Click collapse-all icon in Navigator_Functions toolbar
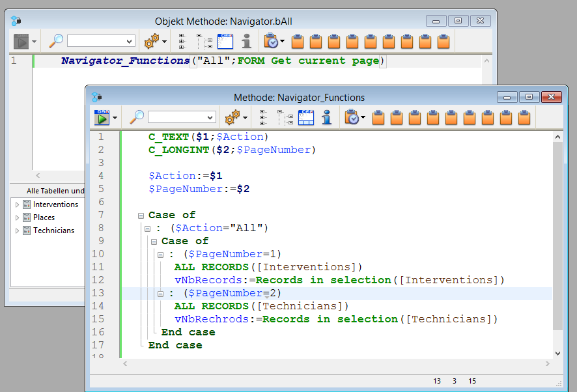This screenshot has height=392, width=577. (285, 117)
